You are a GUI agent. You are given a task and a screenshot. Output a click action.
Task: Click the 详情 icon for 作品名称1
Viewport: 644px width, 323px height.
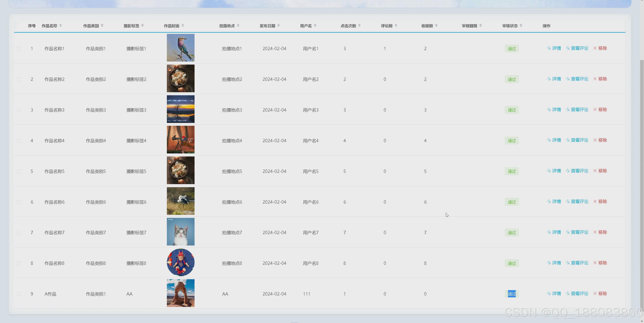click(549, 48)
